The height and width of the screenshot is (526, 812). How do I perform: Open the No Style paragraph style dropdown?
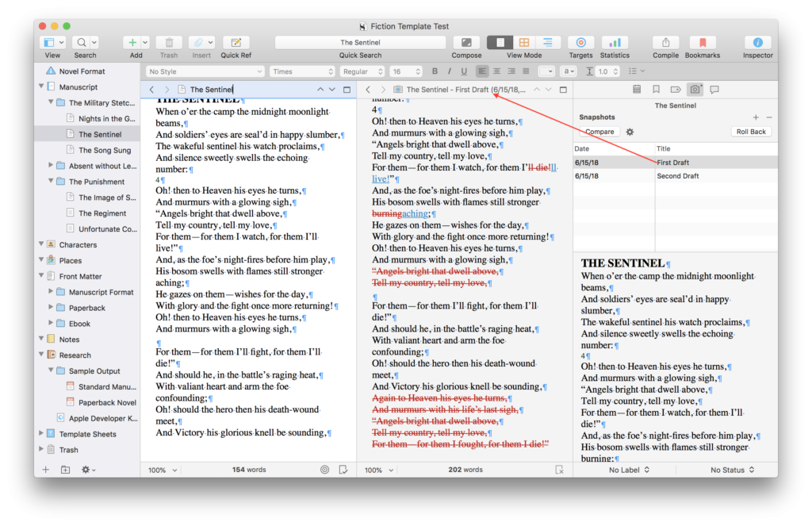point(205,71)
